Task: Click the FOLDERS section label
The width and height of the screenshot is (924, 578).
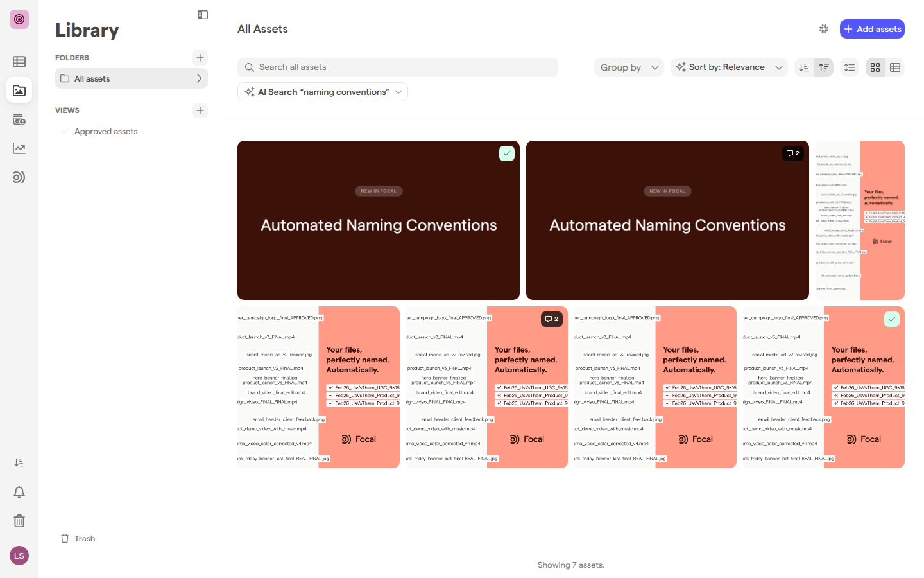Action: [x=72, y=58]
